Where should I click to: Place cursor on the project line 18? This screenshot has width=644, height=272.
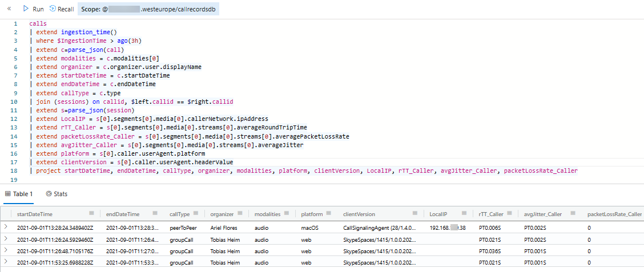tap(304, 170)
